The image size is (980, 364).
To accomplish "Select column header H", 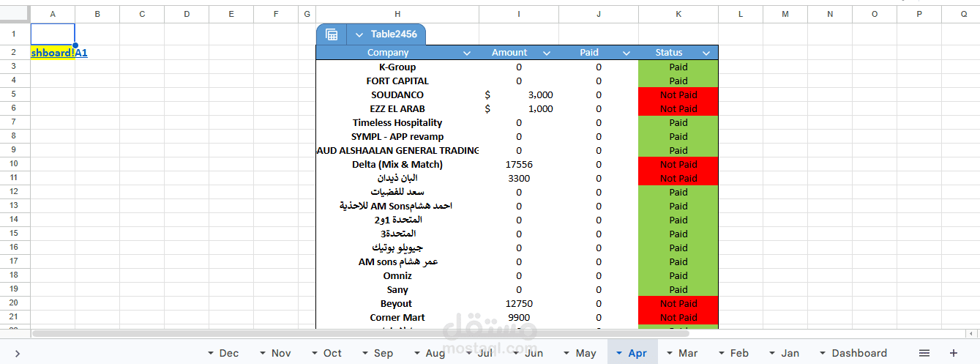I will pyautogui.click(x=397, y=14).
